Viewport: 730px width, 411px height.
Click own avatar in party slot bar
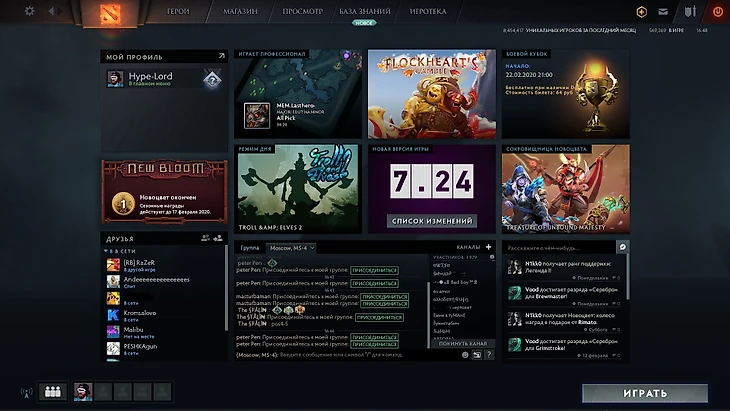pos(83,392)
